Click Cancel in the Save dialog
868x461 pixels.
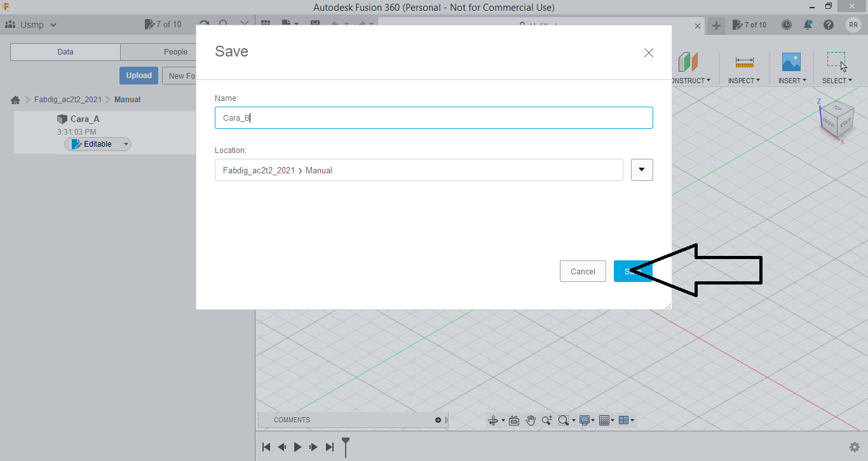pyautogui.click(x=583, y=271)
